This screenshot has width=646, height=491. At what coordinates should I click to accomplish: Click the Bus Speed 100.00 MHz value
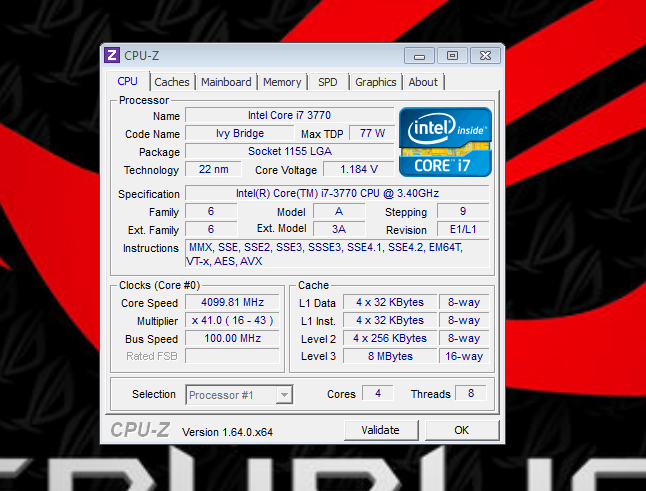point(232,339)
